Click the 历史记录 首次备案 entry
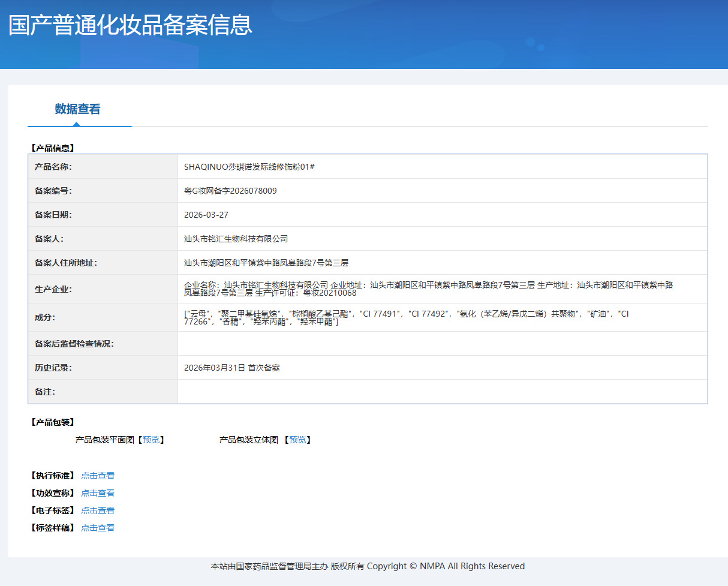This screenshot has width=728, height=586. (x=232, y=368)
